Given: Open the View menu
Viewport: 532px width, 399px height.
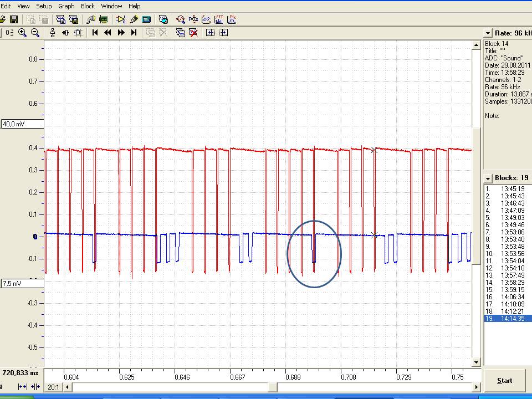Looking at the screenshot, I should click(x=23, y=6).
